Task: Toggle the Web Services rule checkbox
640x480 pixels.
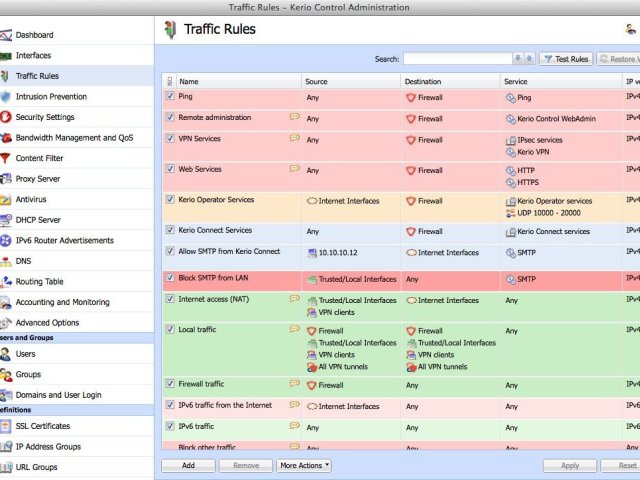Action: click(170, 169)
